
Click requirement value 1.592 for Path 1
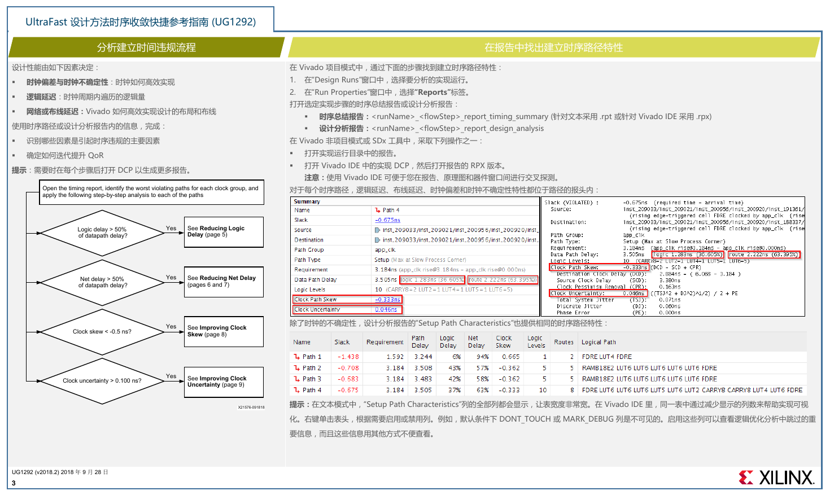[x=395, y=357]
